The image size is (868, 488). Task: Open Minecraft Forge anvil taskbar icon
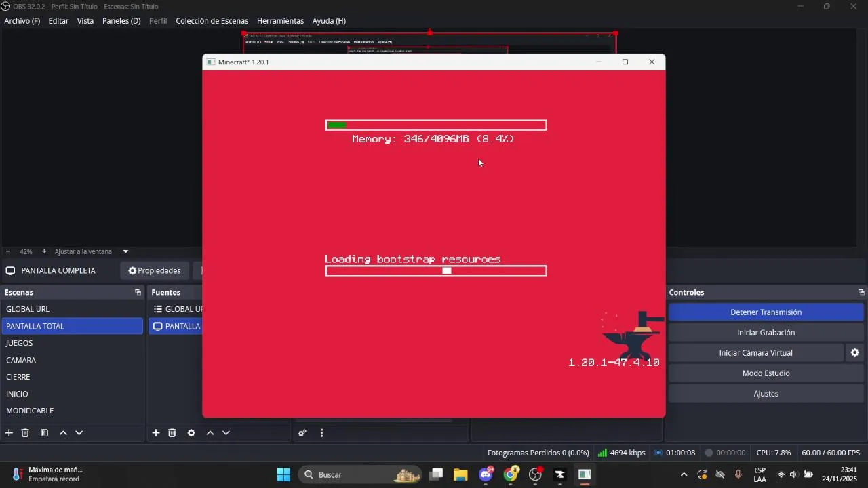(x=560, y=474)
